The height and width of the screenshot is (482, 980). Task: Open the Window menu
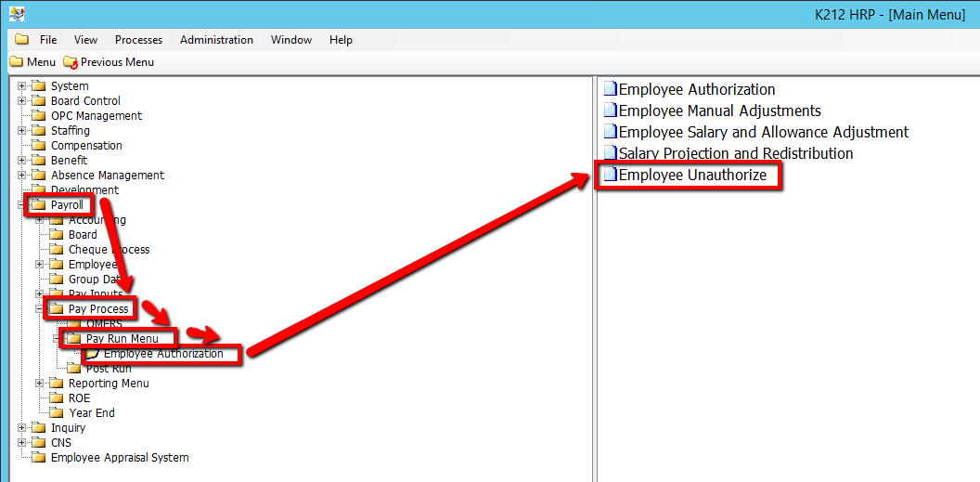290,40
